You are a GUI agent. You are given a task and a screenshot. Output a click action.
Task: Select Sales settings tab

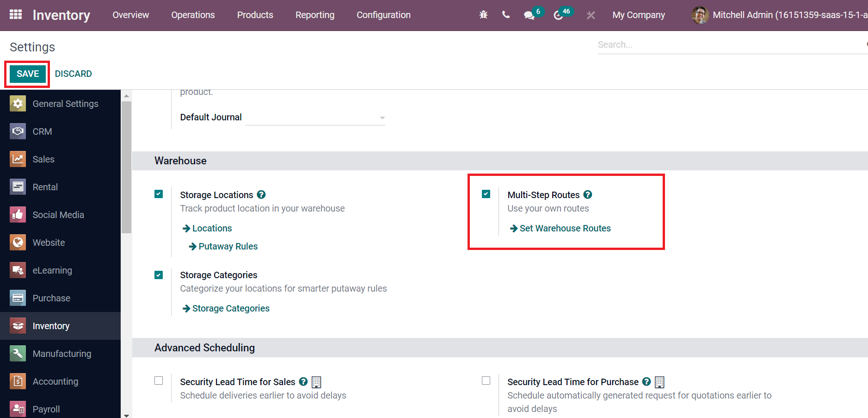pos(60,159)
